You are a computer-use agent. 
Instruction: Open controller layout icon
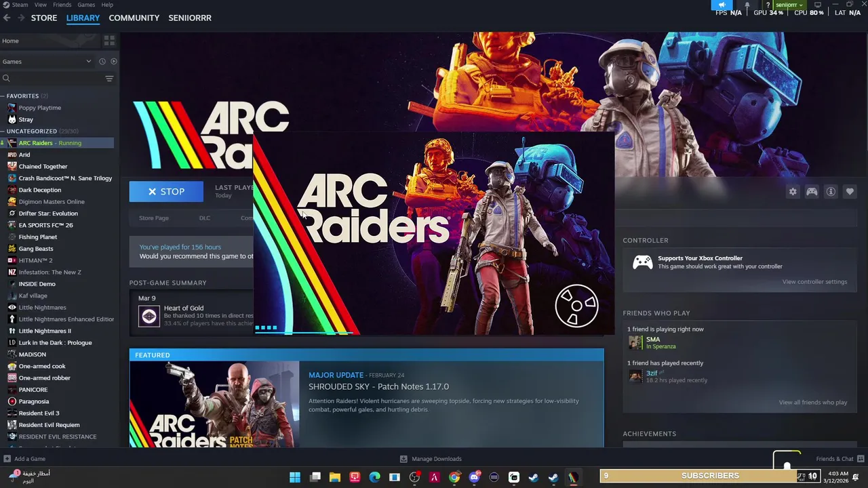[812, 192]
